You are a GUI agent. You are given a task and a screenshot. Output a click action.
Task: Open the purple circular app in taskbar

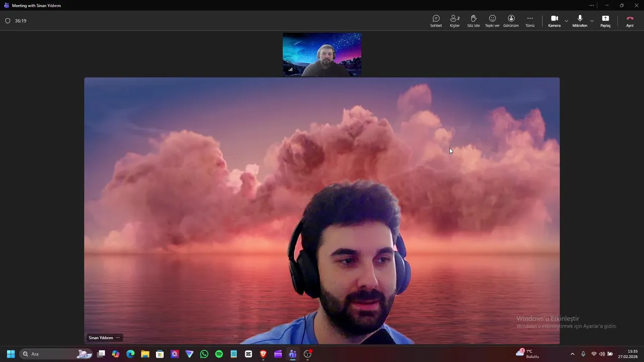point(175,354)
